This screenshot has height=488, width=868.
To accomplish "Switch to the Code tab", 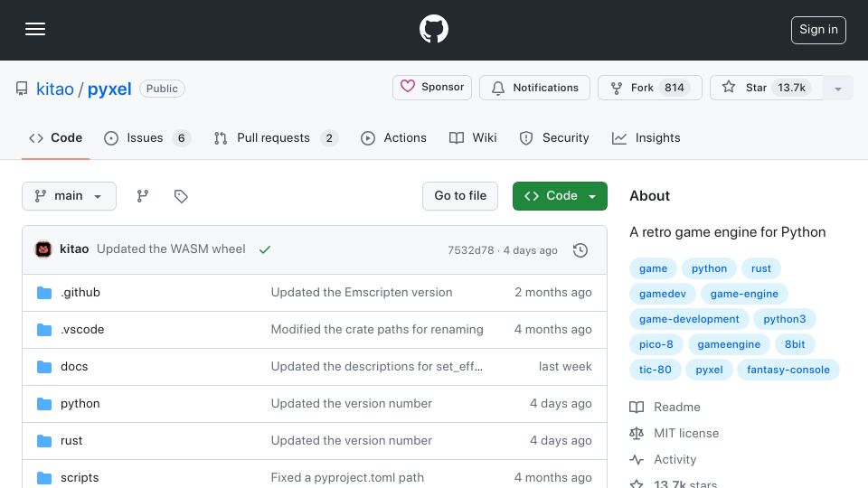I will click(x=55, y=137).
